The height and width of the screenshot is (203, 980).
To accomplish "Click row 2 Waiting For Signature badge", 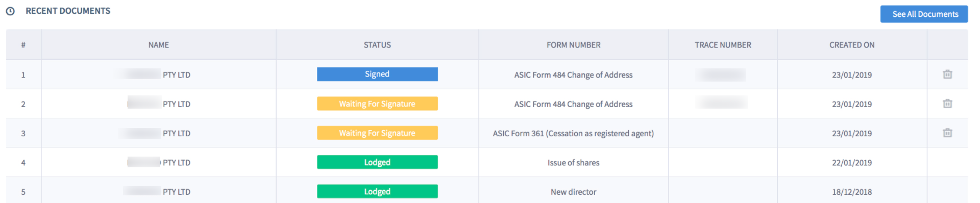I will tap(377, 104).
